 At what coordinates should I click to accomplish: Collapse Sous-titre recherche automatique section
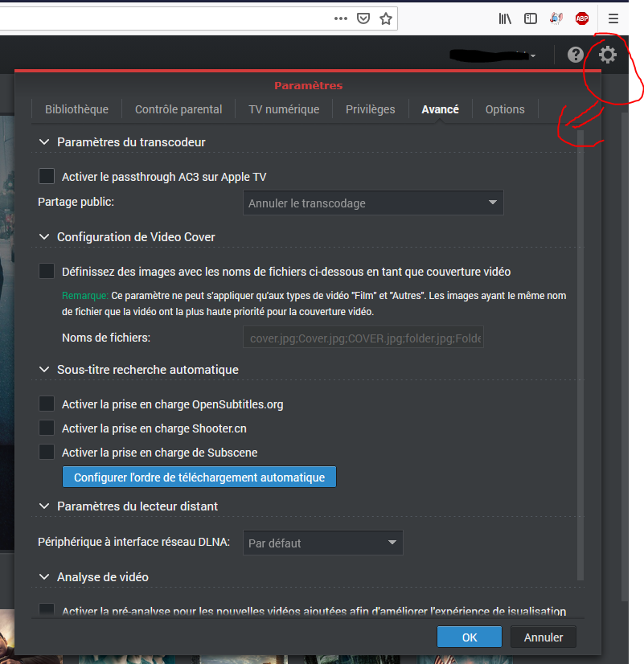(44, 369)
